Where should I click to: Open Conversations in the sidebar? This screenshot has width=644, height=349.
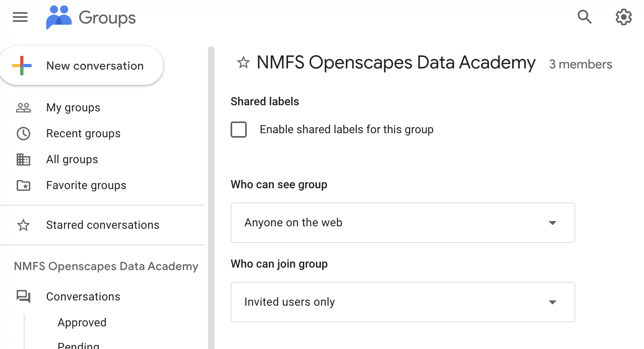(83, 297)
